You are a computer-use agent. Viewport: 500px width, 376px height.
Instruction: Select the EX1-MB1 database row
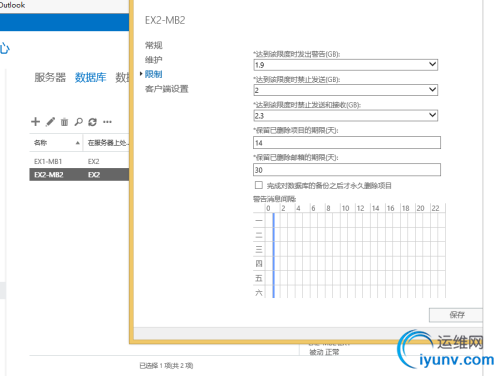pyautogui.click(x=79, y=161)
